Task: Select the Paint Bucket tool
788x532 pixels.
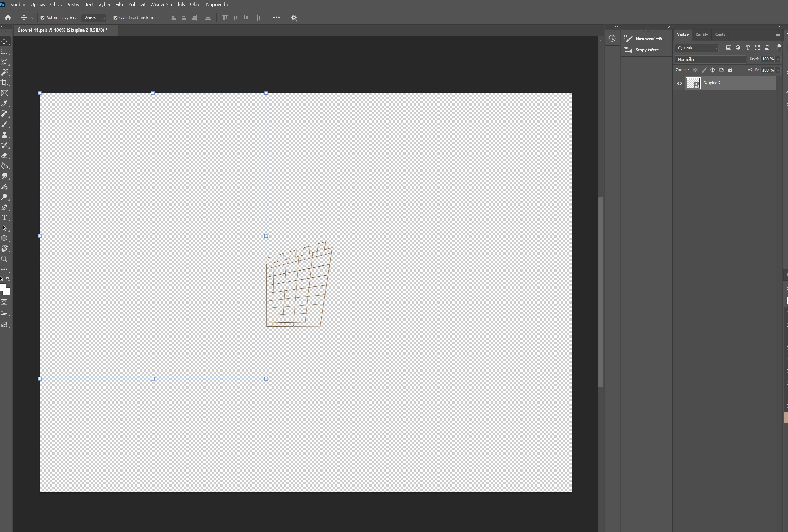Action: [x=5, y=166]
